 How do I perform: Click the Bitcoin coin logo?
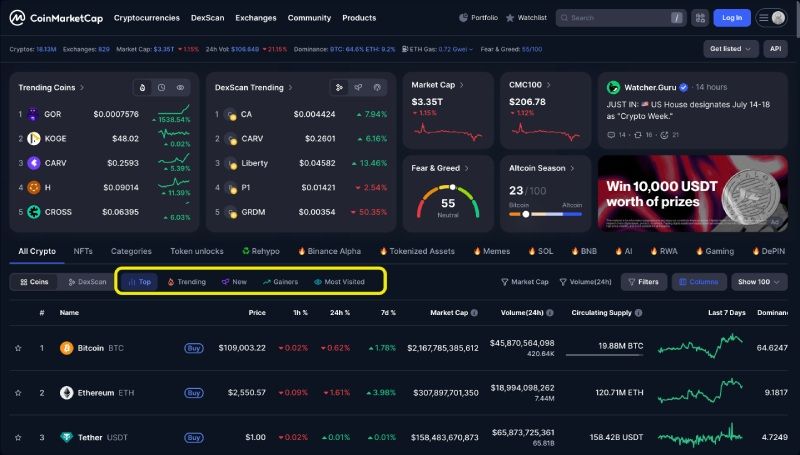67,348
